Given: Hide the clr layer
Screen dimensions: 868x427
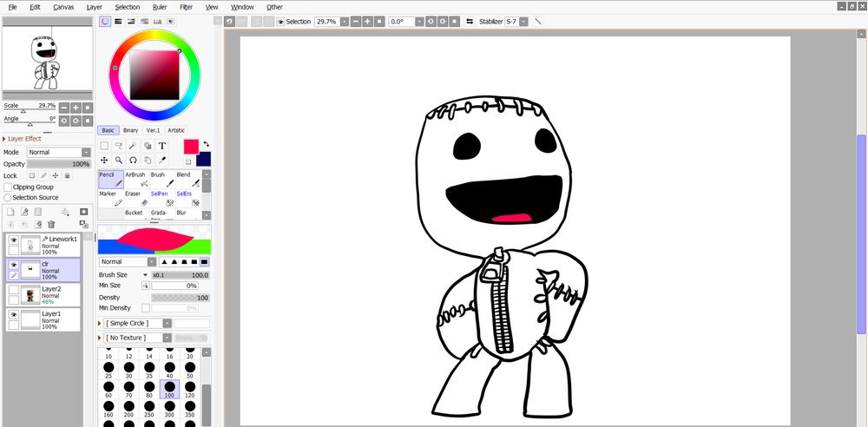Looking at the screenshot, I should tap(14, 265).
